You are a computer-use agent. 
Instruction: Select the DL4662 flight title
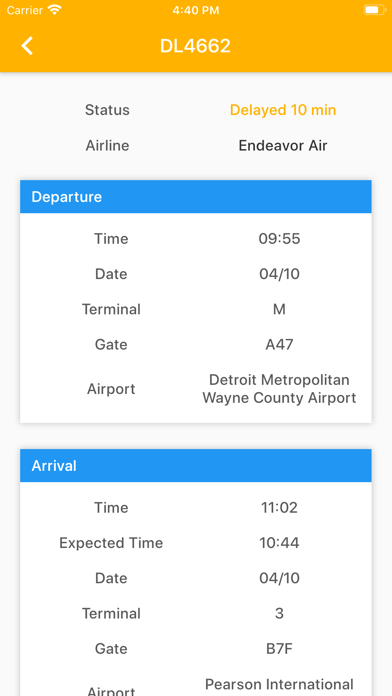click(x=195, y=46)
